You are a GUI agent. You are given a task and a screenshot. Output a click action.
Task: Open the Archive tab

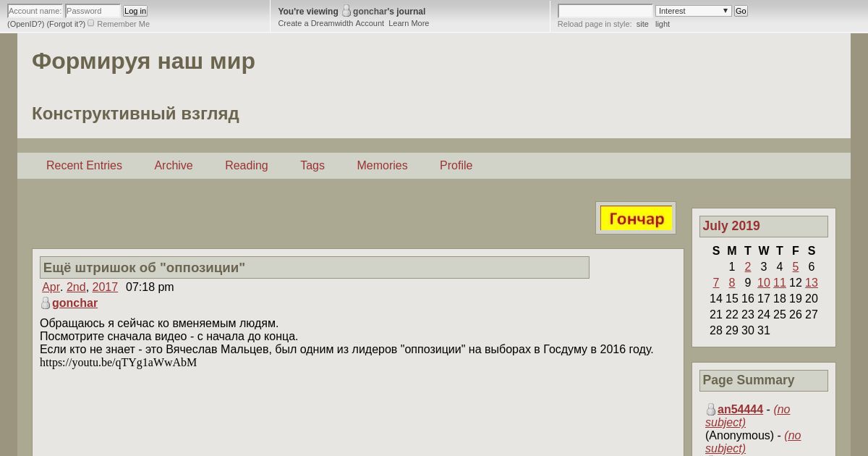pyautogui.click(x=174, y=166)
